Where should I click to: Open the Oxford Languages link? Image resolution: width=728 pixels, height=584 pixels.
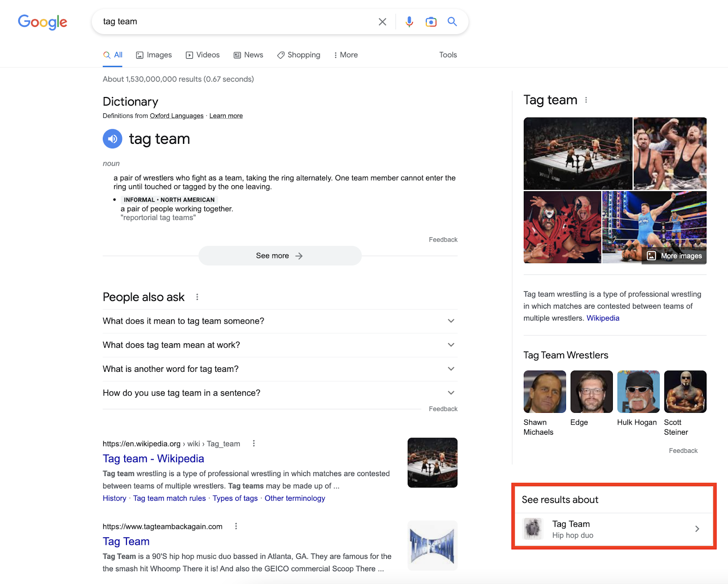point(177,116)
